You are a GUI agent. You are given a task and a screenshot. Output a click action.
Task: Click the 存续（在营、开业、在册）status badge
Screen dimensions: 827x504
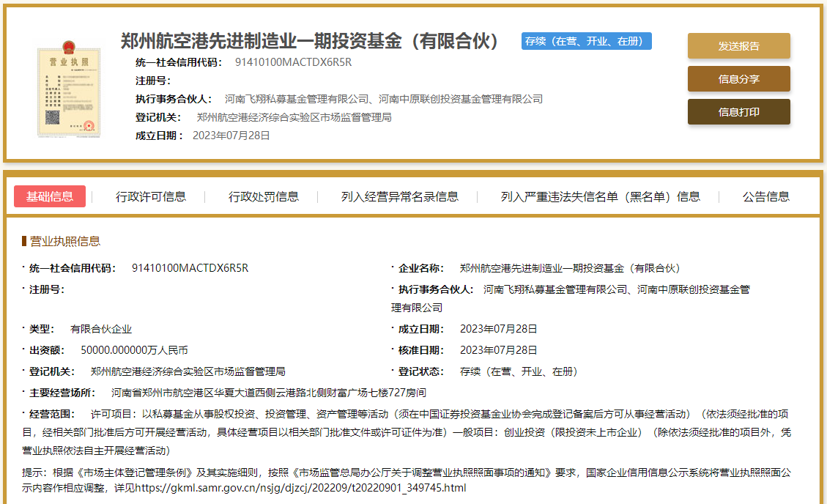[x=587, y=41]
